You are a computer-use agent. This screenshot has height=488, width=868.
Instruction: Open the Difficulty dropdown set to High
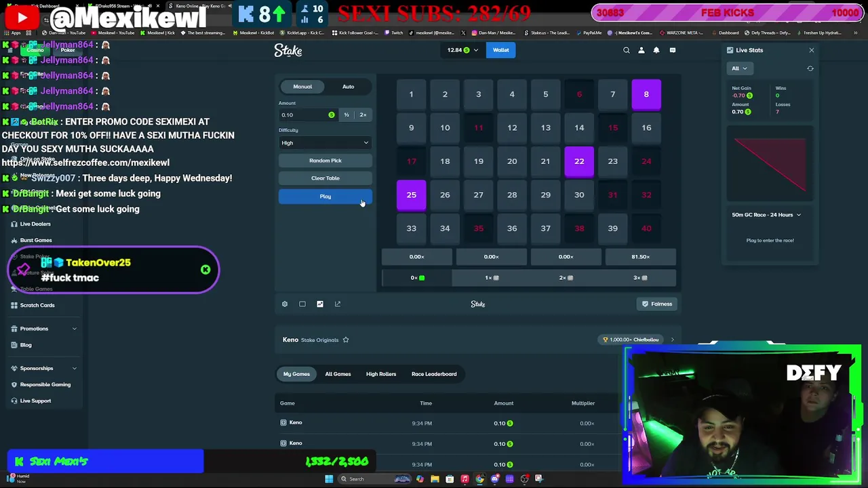click(x=325, y=143)
